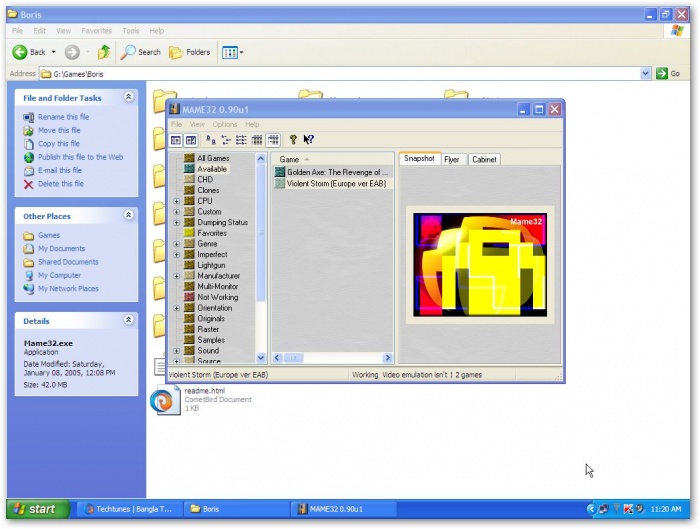The height and width of the screenshot is (529, 700).
Task: Expand the Sound tree node
Action: (x=177, y=351)
